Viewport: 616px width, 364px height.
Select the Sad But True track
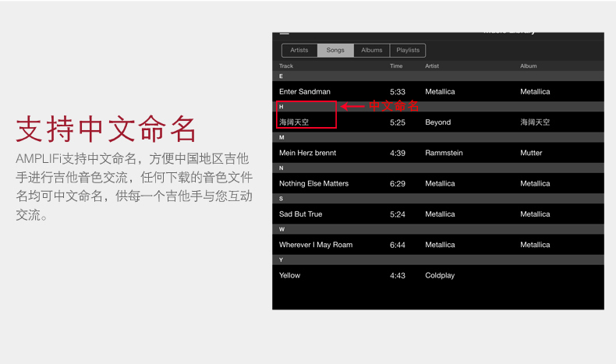[300, 214]
